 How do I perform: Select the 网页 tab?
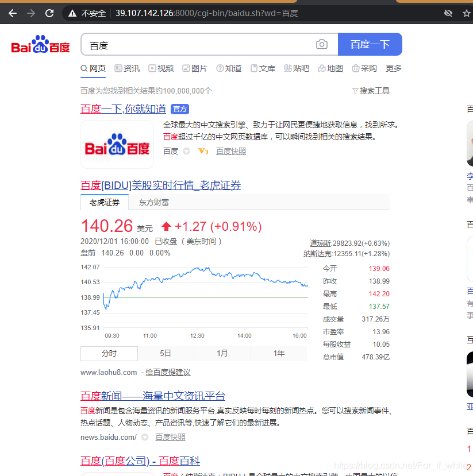coord(93,68)
